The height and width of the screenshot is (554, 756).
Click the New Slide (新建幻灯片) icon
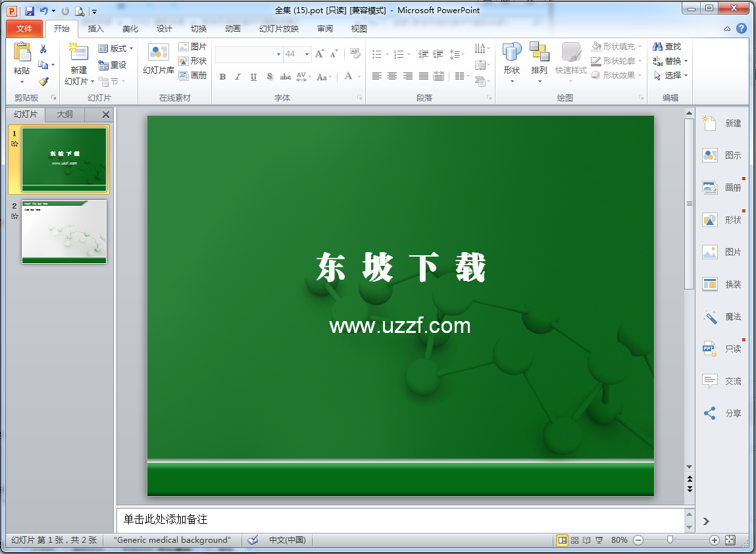coord(78,53)
